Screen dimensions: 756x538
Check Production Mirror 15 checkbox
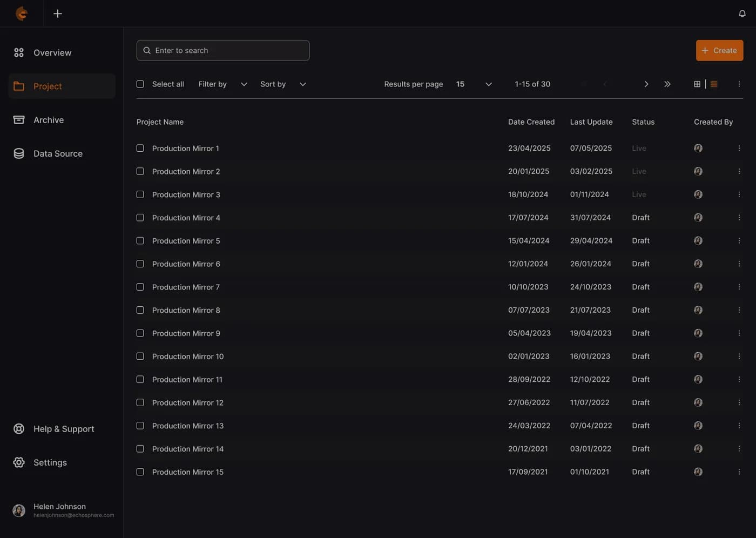(140, 472)
